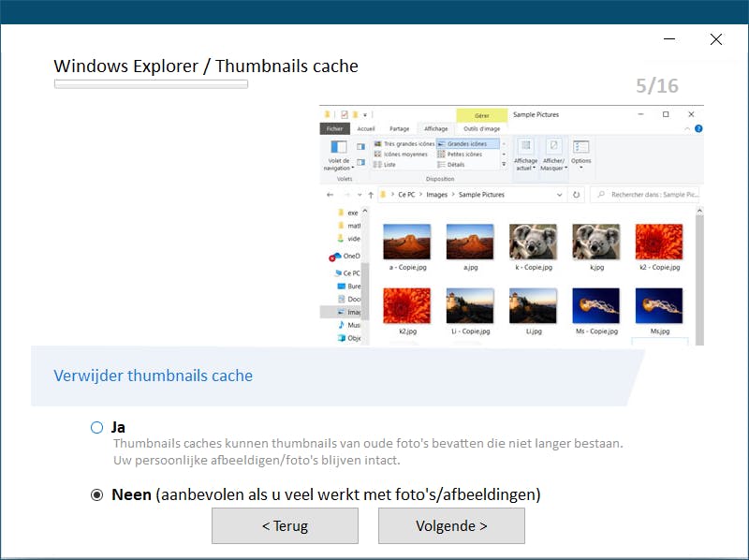The width and height of the screenshot is (749, 560).
Task: Expand address bar dropdown chevron in preview
Action: coord(559,195)
